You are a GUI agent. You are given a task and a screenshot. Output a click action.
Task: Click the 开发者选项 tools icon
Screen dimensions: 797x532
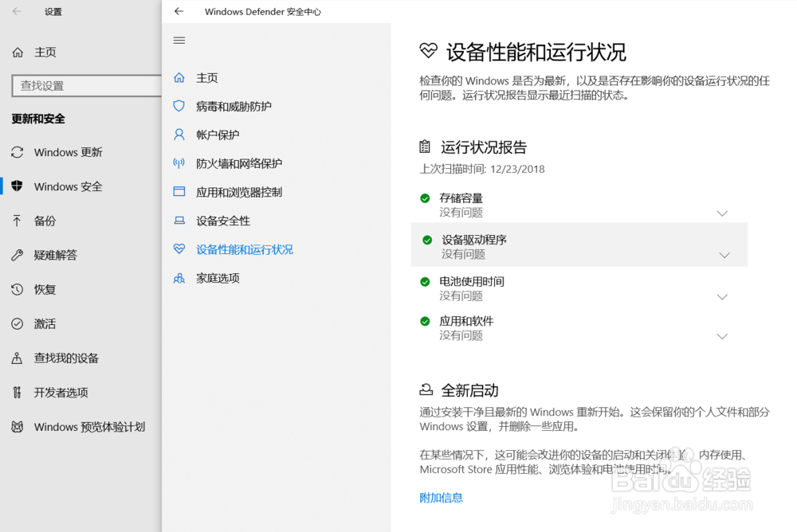18,393
